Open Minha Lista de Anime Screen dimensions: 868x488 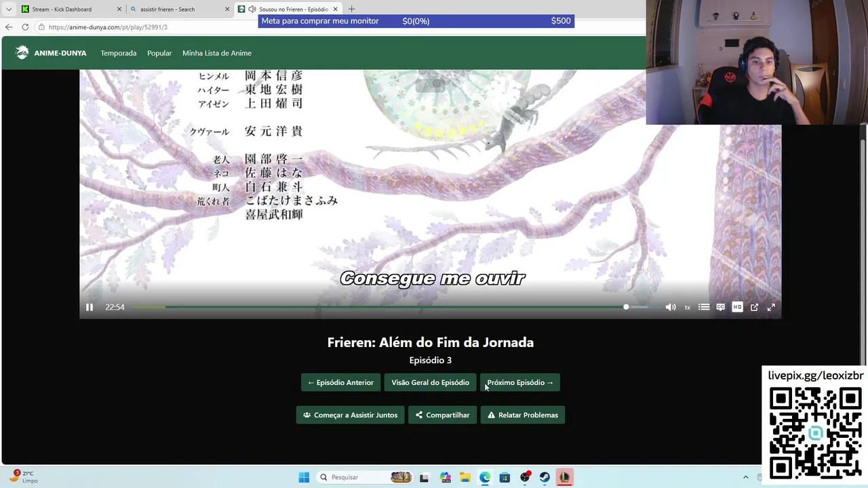coord(217,53)
